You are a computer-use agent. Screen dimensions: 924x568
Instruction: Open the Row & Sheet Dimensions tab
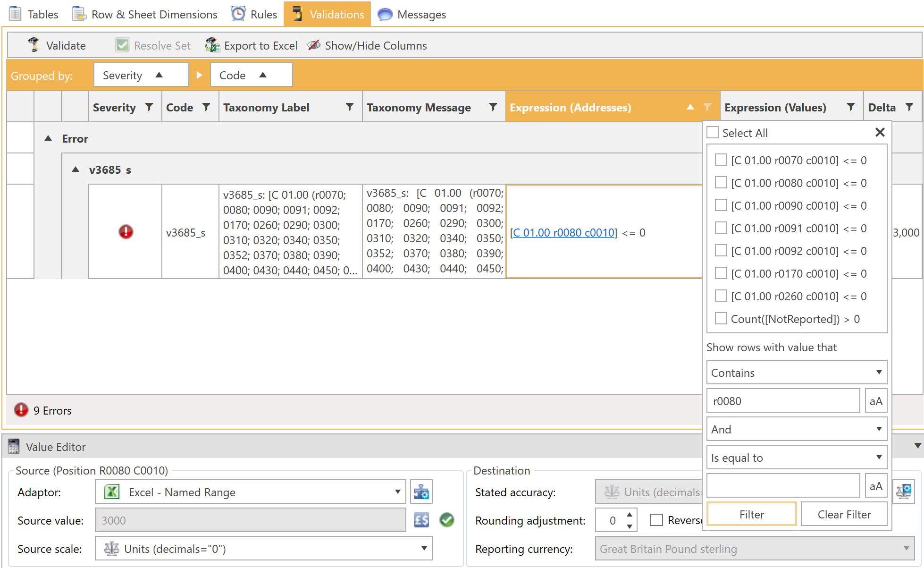tap(145, 14)
